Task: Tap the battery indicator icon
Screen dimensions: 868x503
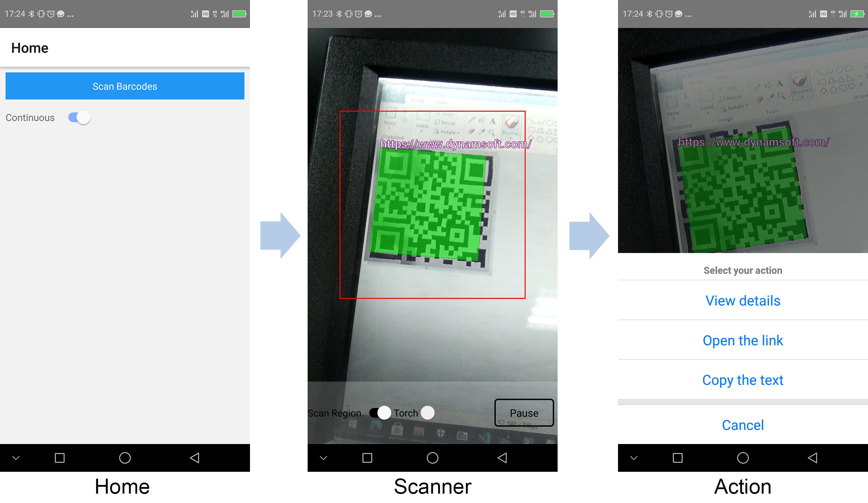Action: click(239, 10)
